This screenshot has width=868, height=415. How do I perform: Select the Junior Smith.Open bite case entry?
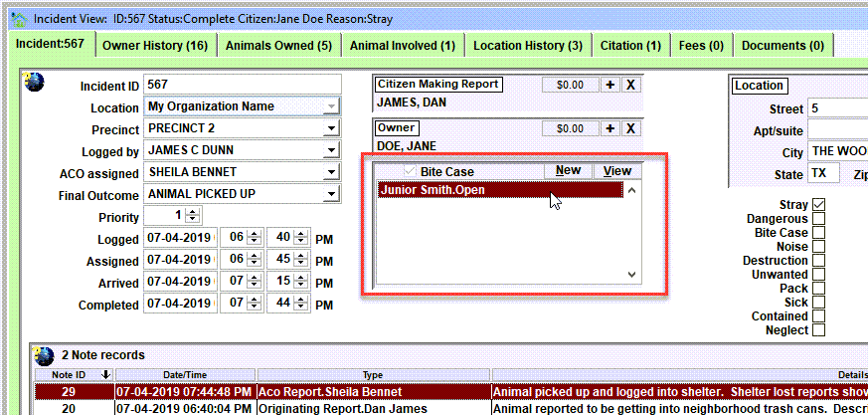pyautogui.click(x=500, y=190)
